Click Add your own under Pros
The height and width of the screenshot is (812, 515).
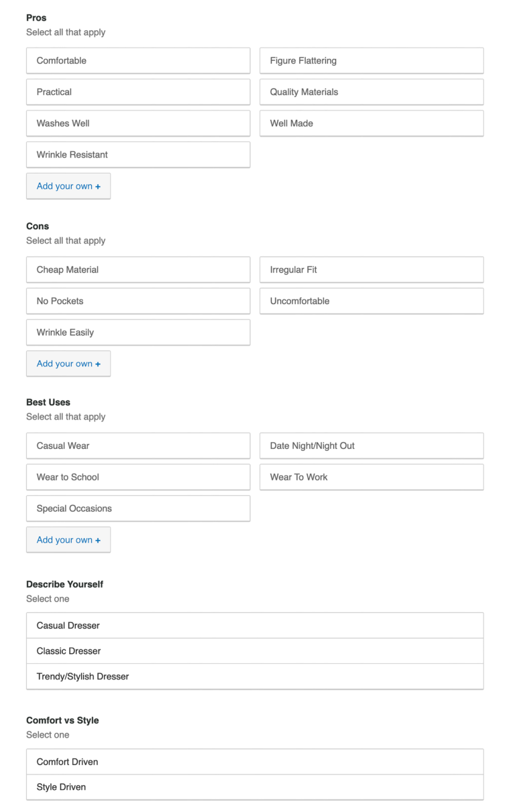tap(68, 186)
